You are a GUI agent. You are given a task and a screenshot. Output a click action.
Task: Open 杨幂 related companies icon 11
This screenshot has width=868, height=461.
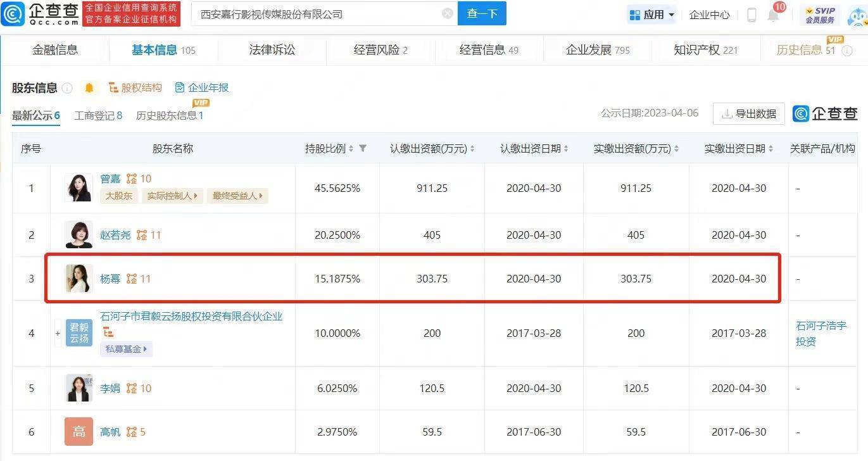click(x=139, y=279)
